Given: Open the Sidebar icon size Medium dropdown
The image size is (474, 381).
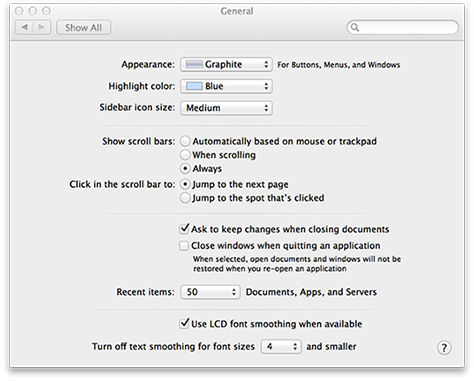Looking at the screenshot, I should [226, 108].
